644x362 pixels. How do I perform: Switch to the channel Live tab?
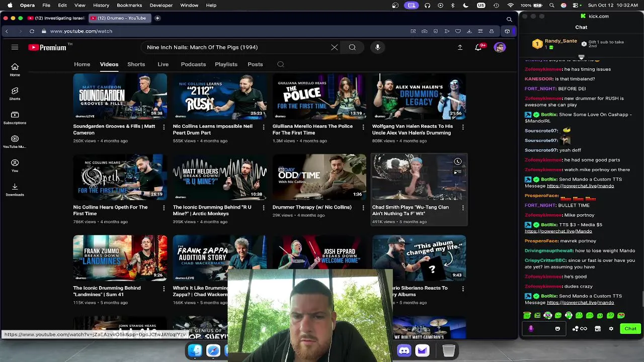(x=163, y=64)
